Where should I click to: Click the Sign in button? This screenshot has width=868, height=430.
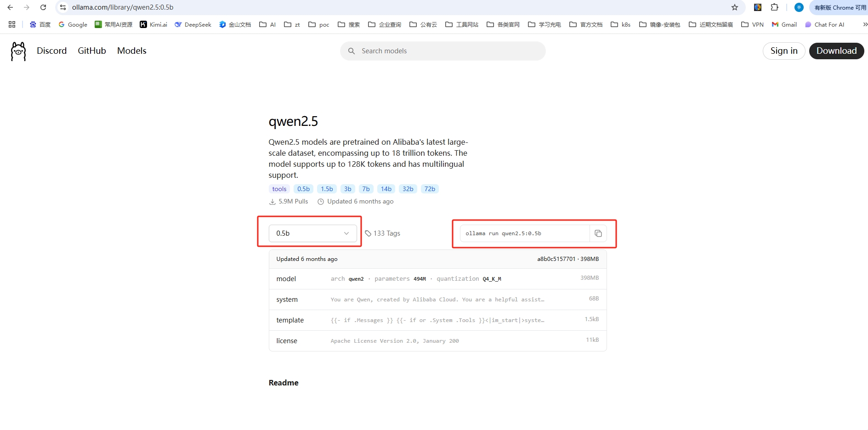[x=784, y=51]
